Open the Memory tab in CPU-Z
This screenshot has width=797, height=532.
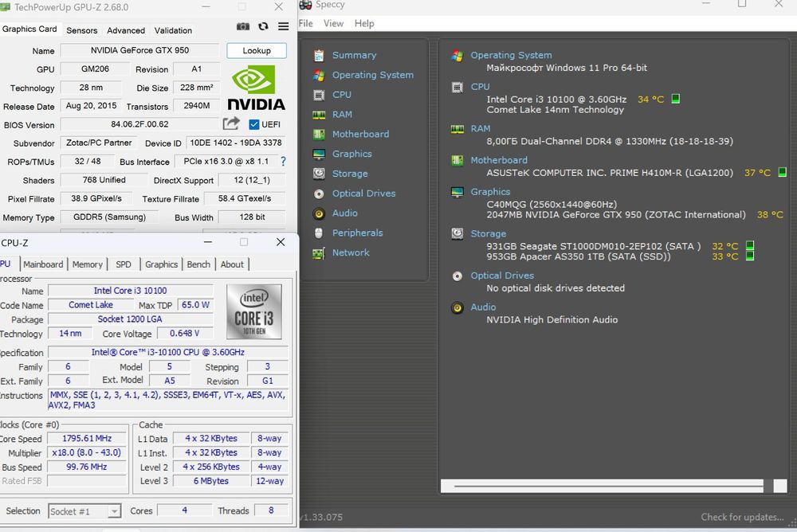coord(87,264)
